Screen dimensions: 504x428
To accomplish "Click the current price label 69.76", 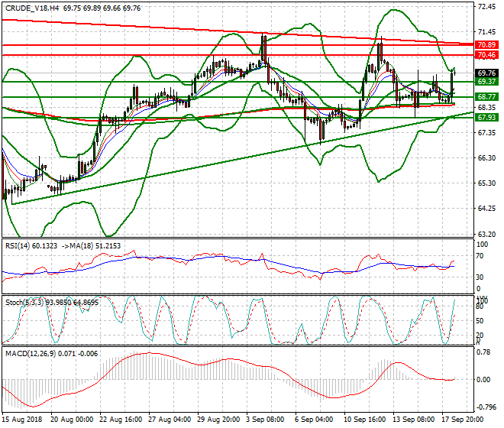I will point(486,73).
